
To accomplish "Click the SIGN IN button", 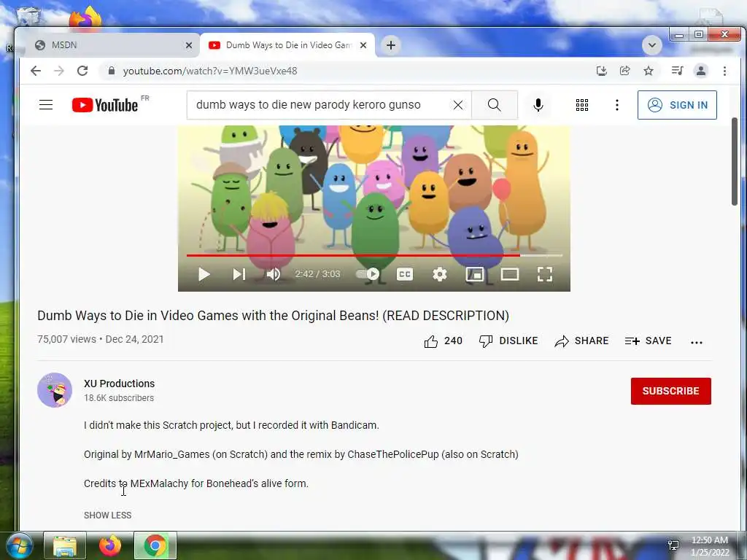I will (677, 105).
